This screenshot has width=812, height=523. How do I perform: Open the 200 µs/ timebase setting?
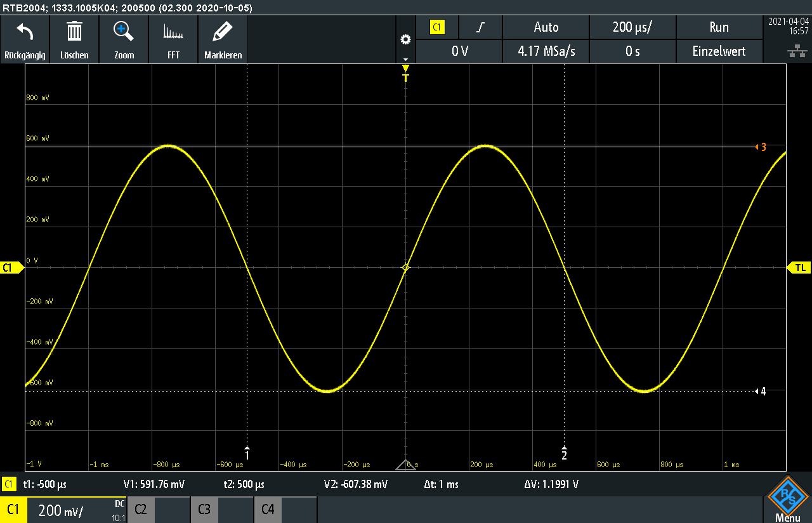point(632,27)
